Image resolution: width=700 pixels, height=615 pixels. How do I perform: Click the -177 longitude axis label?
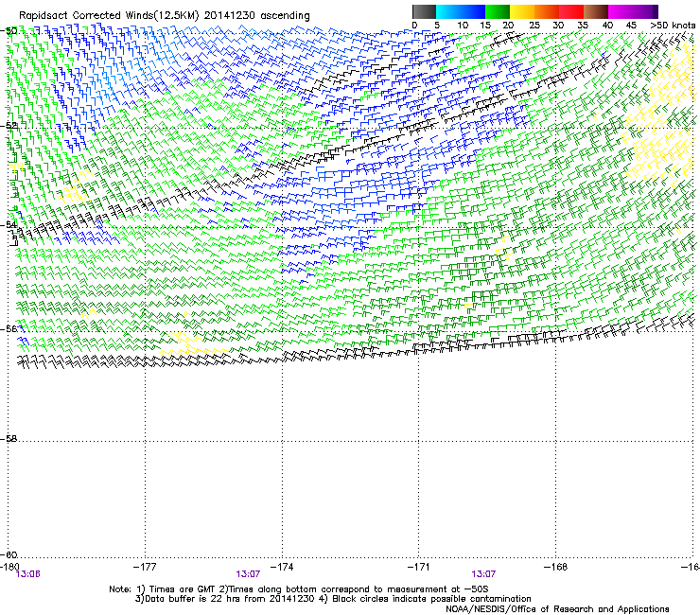(145, 567)
